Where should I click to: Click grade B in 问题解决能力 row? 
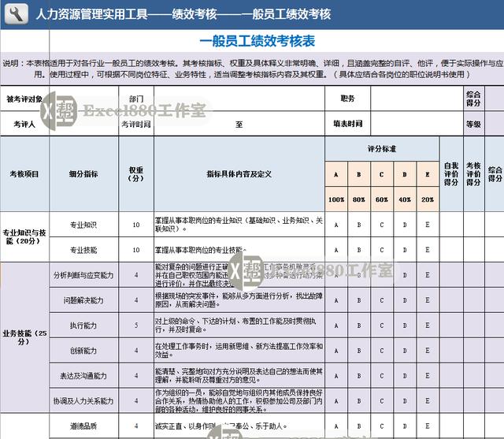click(359, 300)
